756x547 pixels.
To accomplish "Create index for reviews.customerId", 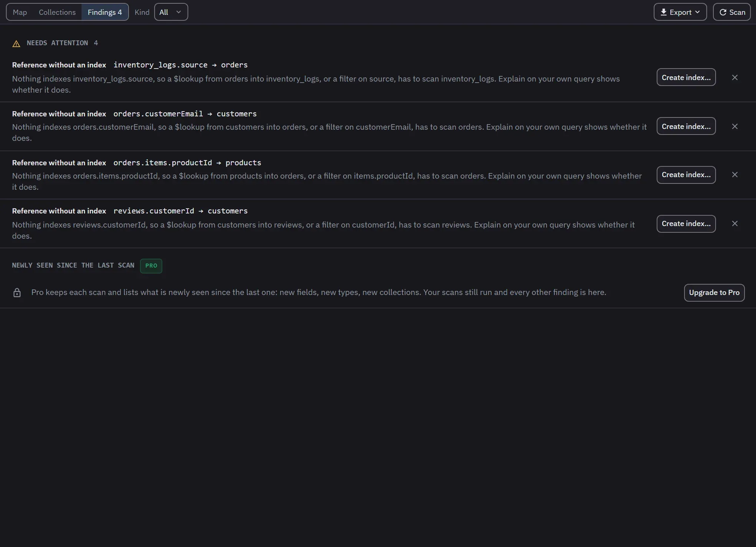I will (686, 223).
